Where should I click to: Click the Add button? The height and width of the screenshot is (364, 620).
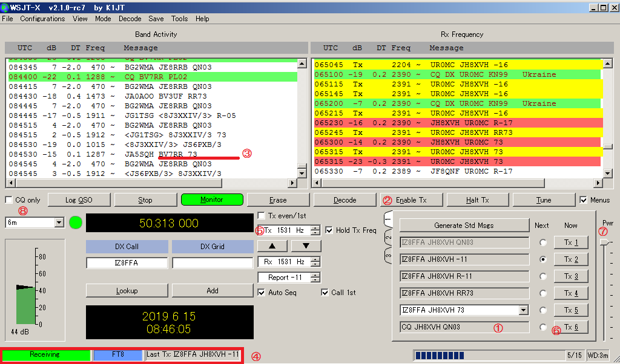(x=213, y=291)
